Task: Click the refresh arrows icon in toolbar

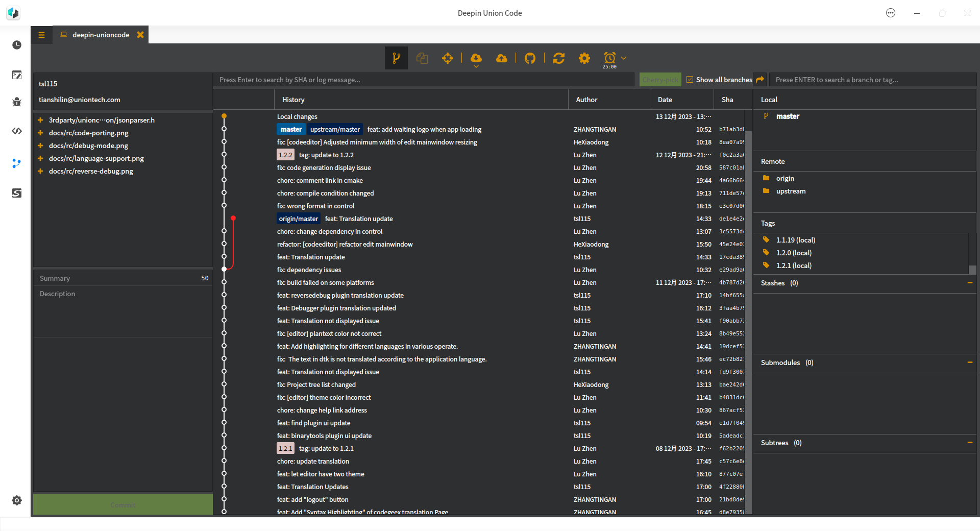Action: click(558, 58)
